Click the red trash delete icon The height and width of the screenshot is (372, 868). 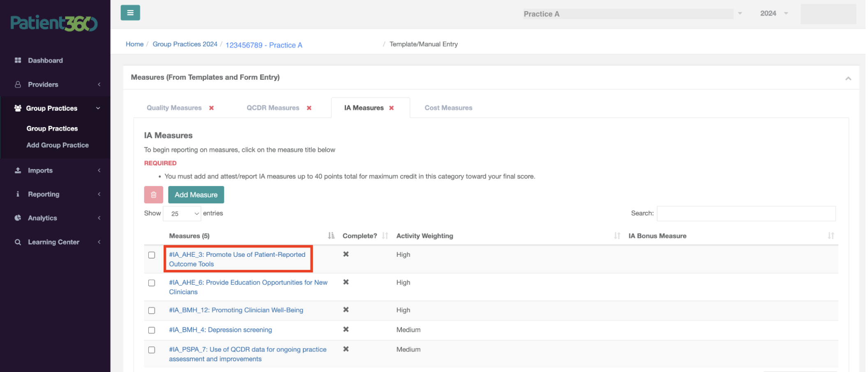pyautogui.click(x=153, y=195)
